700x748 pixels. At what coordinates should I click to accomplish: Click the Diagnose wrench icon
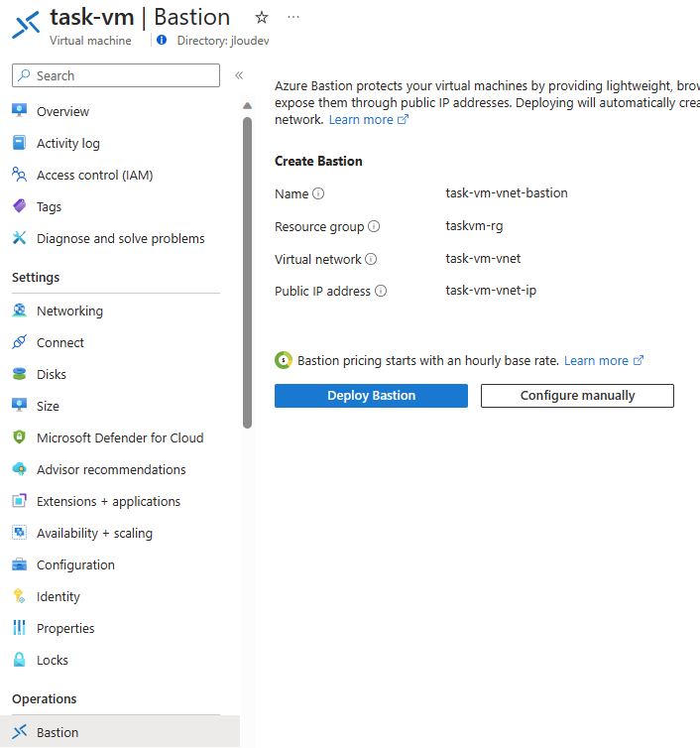19,237
